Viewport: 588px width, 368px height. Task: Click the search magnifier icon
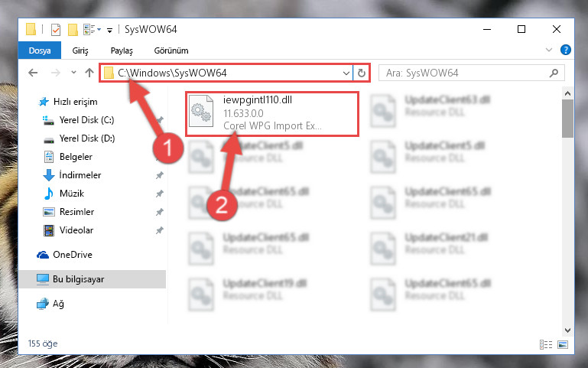pos(554,73)
